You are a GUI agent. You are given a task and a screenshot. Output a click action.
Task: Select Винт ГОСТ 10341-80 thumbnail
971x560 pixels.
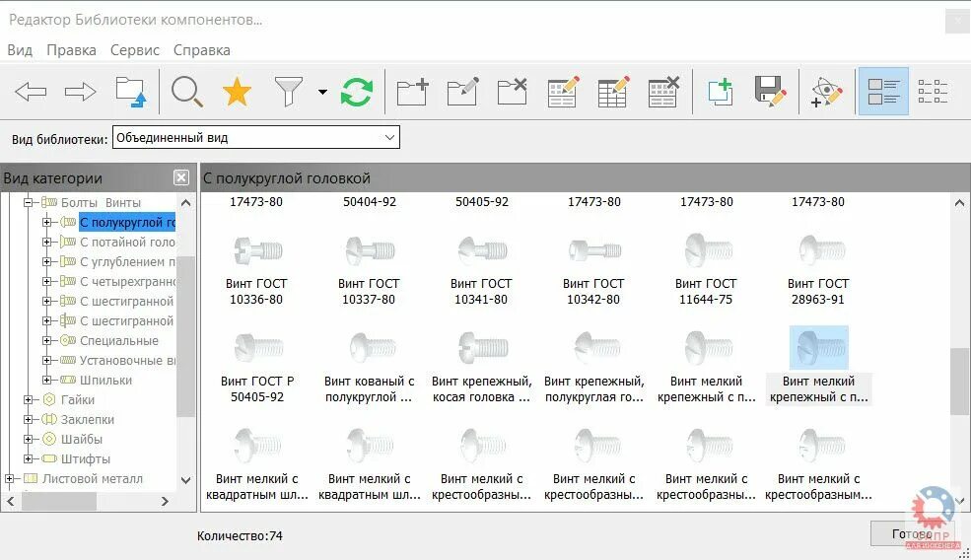pyautogui.click(x=482, y=250)
